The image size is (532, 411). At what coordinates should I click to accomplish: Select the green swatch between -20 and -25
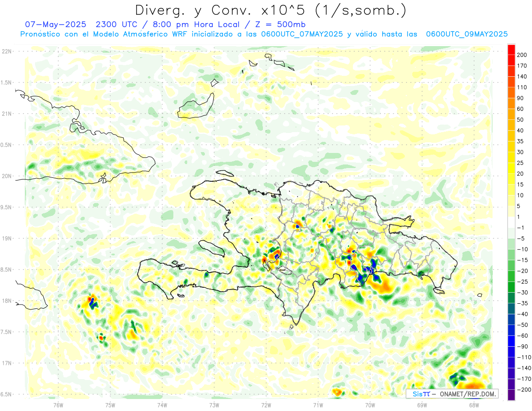pyautogui.click(x=511, y=276)
